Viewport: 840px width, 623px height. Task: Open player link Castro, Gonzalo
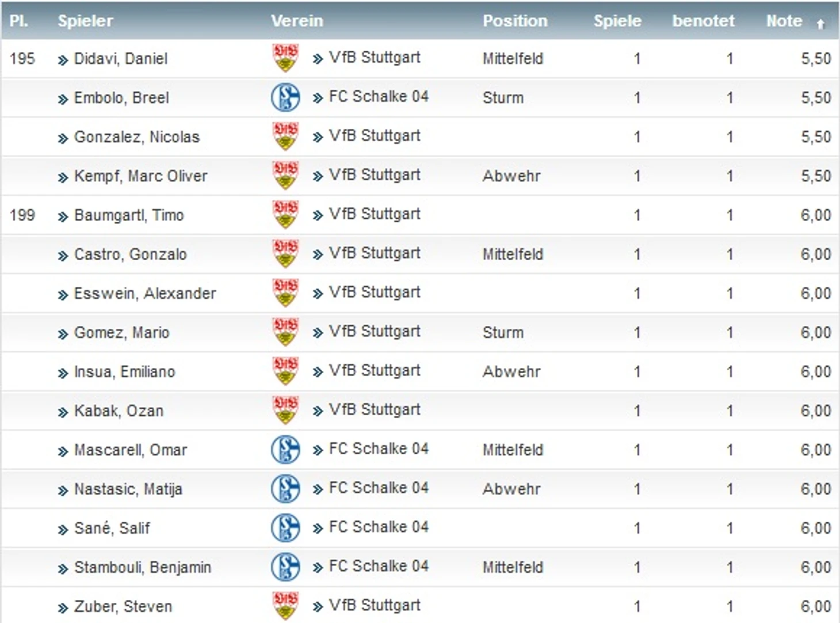(131, 254)
